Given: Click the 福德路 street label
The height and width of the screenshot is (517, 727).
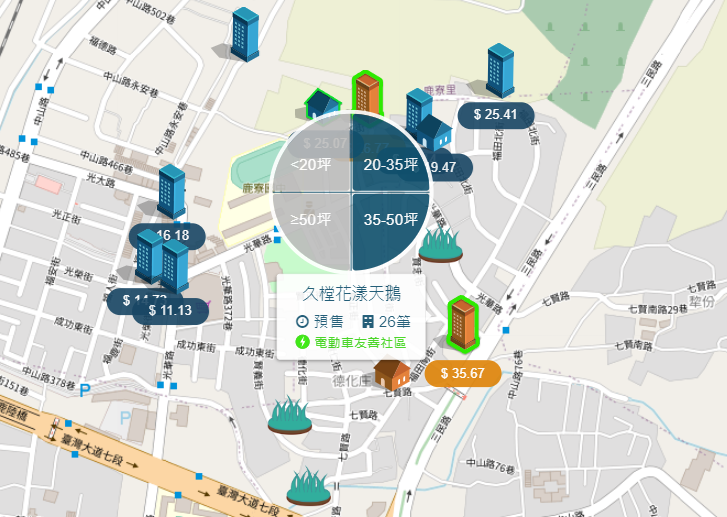Looking at the screenshot, I should pos(102,45).
